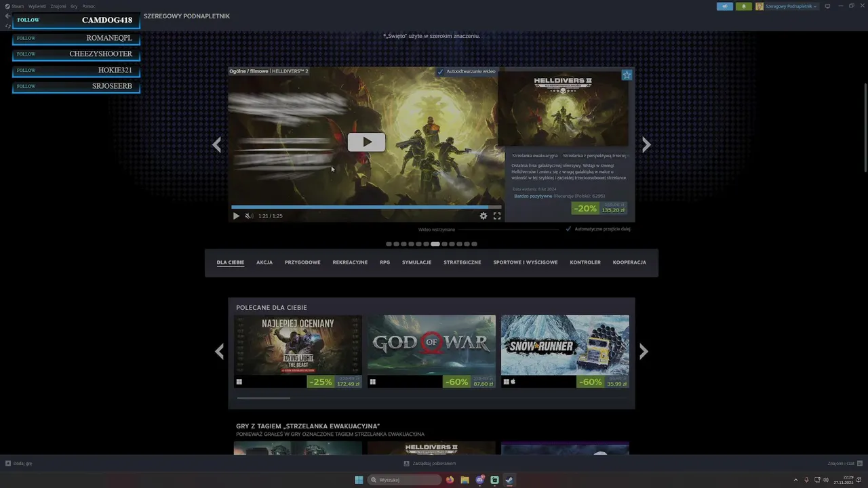Open the Znajomi menu
Viewport: 868px width, 488px height.
pyautogui.click(x=58, y=6)
